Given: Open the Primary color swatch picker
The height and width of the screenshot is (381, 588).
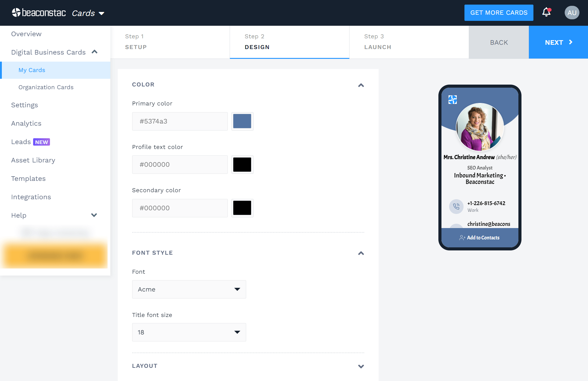Looking at the screenshot, I should pyautogui.click(x=242, y=121).
